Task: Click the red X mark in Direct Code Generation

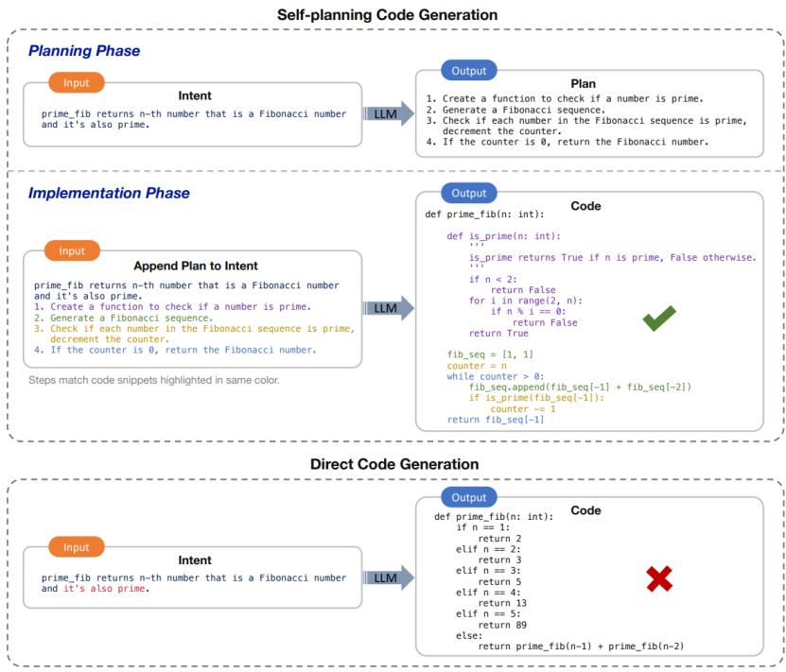Action: click(659, 578)
